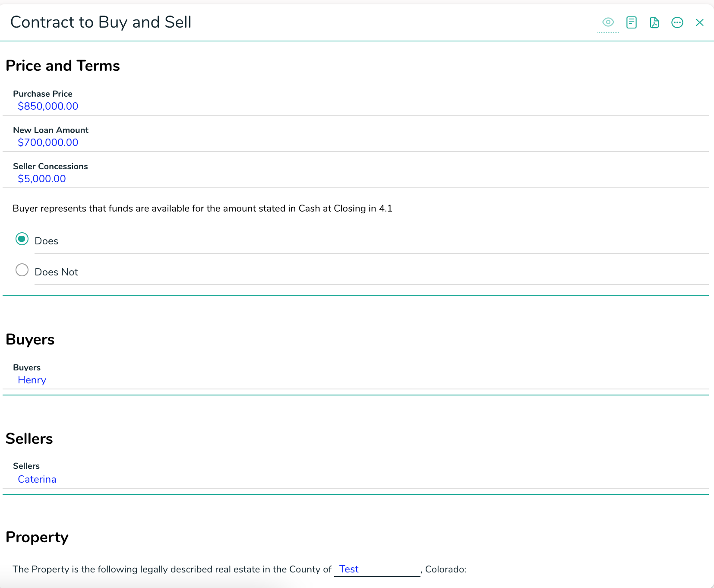714x588 pixels.
Task: Click the Buyer represents funds statement text
Action: click(202, 209)
